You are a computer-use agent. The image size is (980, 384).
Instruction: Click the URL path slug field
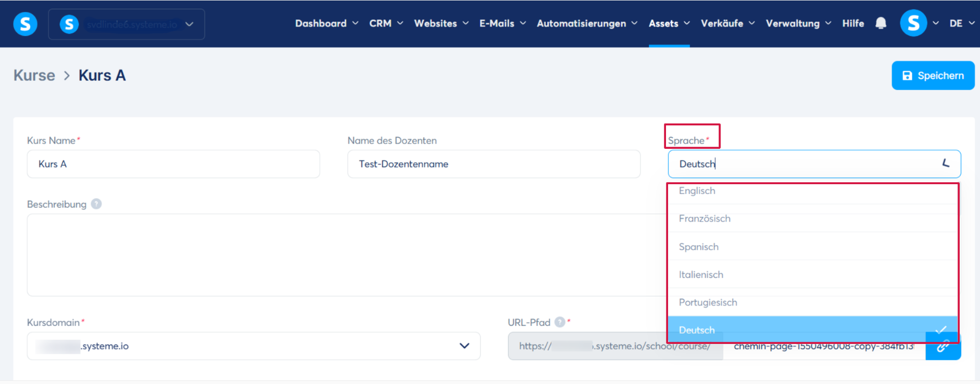pos(824,347)
